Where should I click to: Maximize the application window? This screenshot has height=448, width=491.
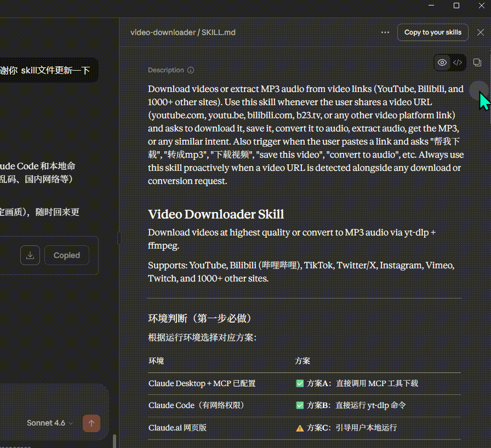456,5
